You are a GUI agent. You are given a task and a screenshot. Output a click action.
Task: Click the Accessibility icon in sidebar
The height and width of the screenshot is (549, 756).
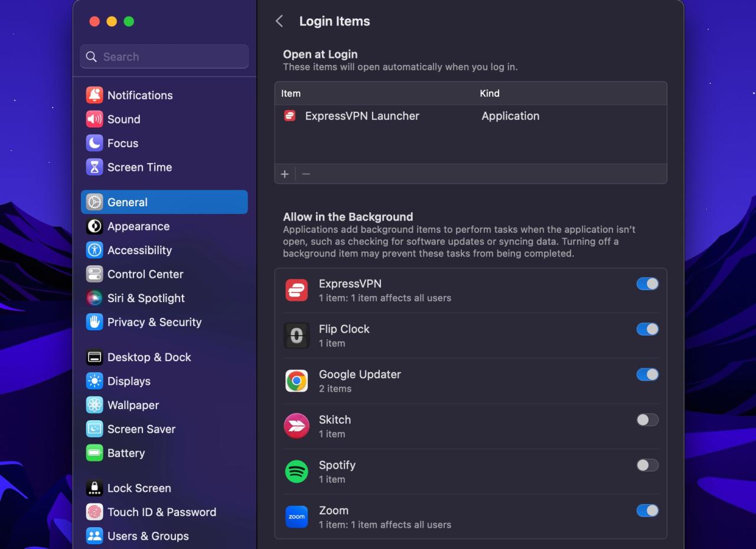coord(94,250)
